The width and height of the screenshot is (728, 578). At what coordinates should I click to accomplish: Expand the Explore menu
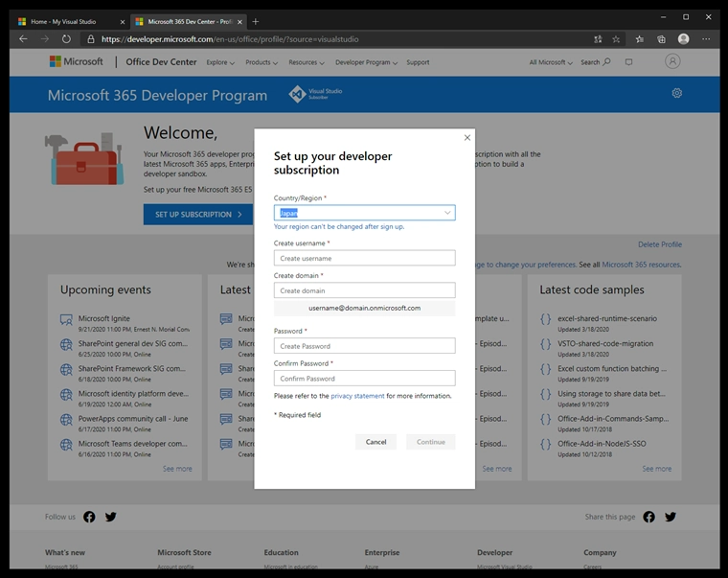pyautogui.click(x=220, y=62)
